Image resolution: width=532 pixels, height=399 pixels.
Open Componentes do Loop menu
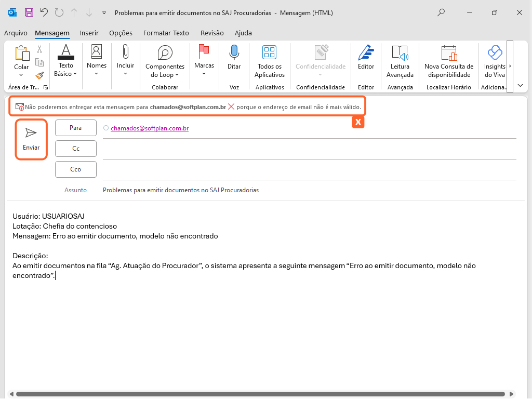pyautogui.click(x=165, y=61)
